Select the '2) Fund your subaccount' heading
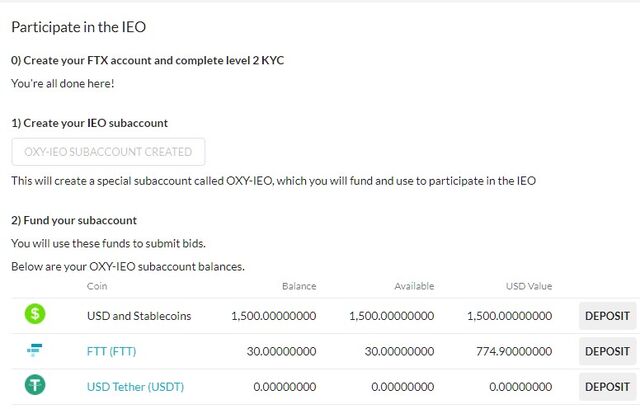Image resolution: width=640 pixels, height=409 pixels. (x=74, y=220)
